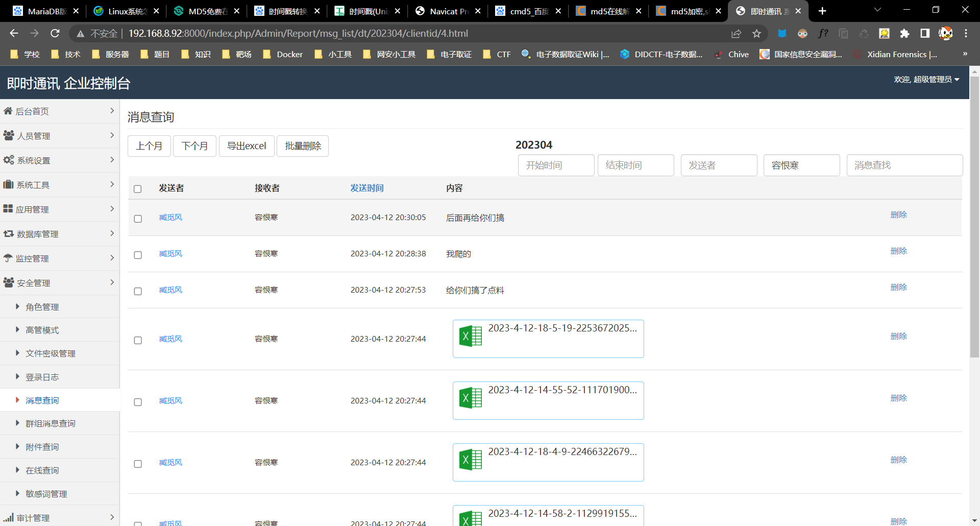Image resolution: width=980 pixels, height=526 pixels.
Task: Show more bookmarks with the » chevron
Action: (965, 54)
